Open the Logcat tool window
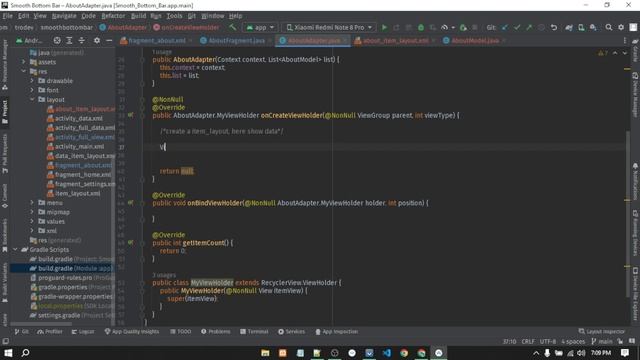 point(83,331)
